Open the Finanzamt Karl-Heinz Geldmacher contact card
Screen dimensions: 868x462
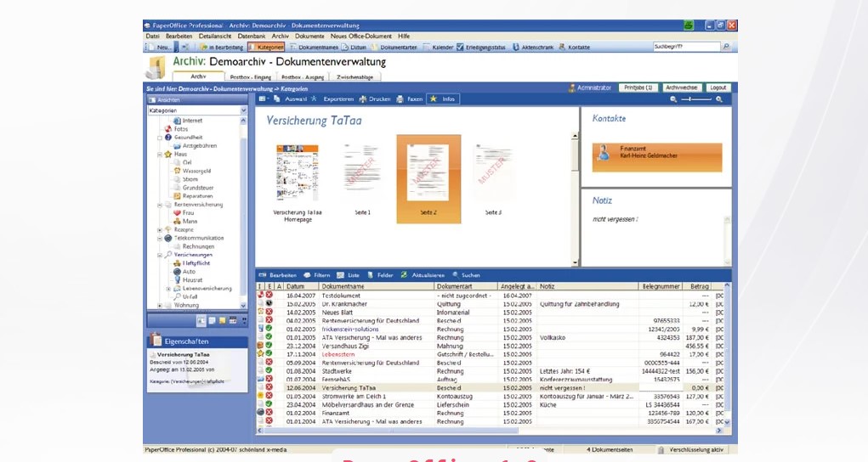point(657,157)
